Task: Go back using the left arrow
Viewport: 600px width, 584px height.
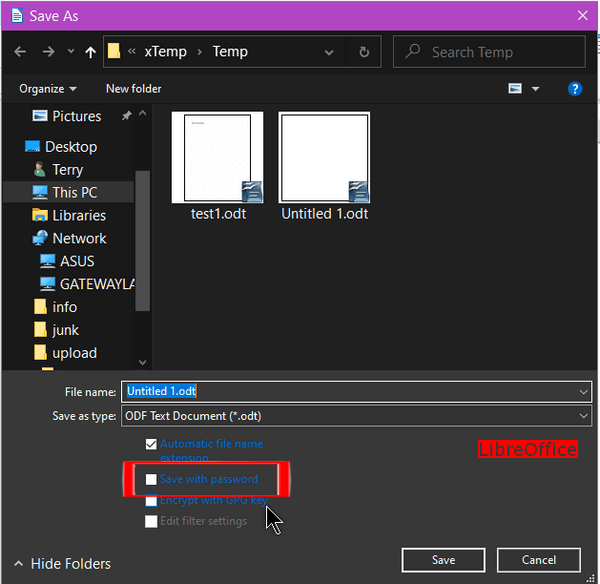Action: pyautogui.click(x=20, y=51)
